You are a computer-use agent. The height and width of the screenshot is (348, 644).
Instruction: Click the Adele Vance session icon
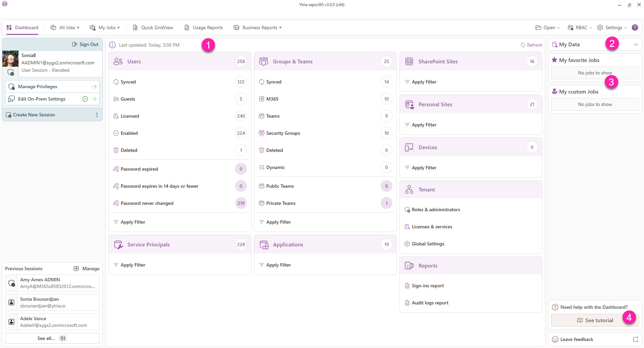click(11, 322)
